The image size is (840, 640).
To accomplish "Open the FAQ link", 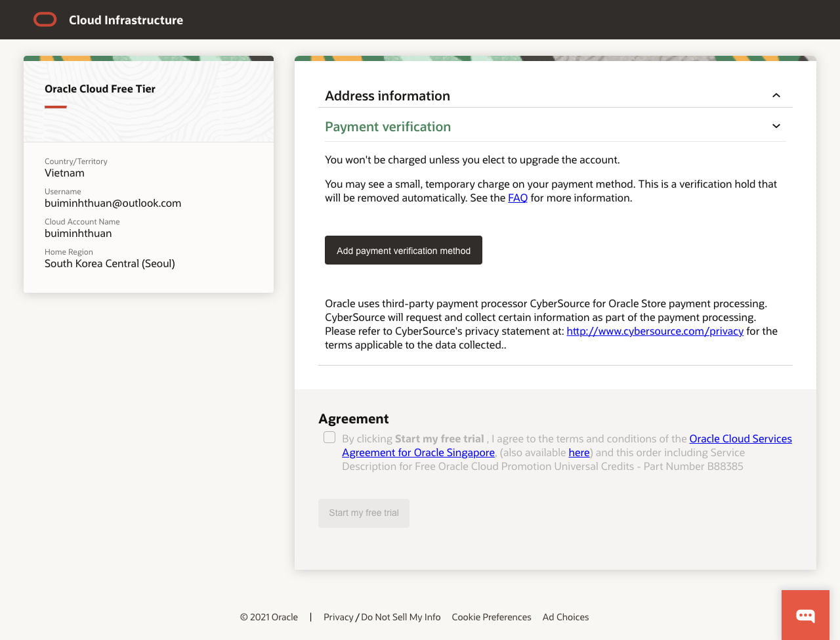I will point(518,198).
